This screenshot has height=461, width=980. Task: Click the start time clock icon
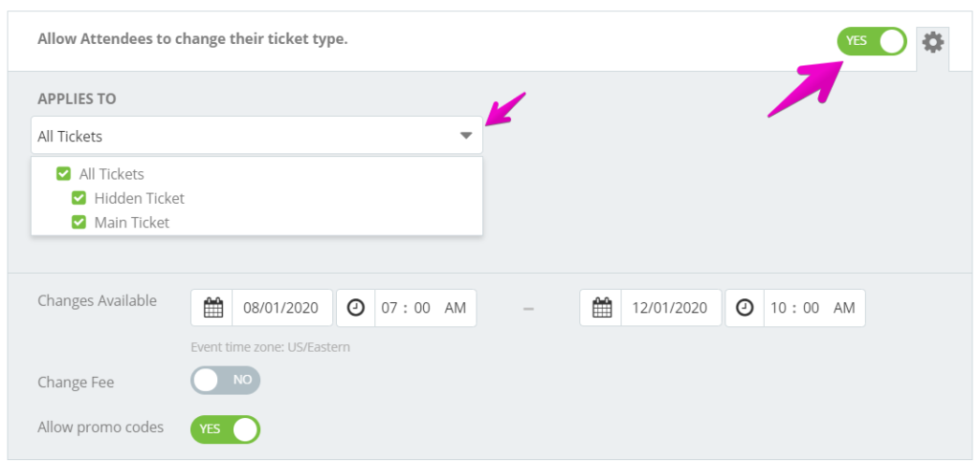tap(356, 308)
